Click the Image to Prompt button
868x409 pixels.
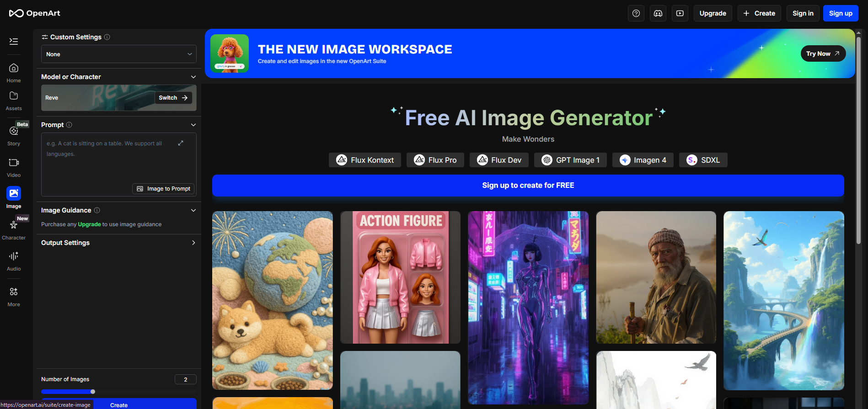coord(163,189)
